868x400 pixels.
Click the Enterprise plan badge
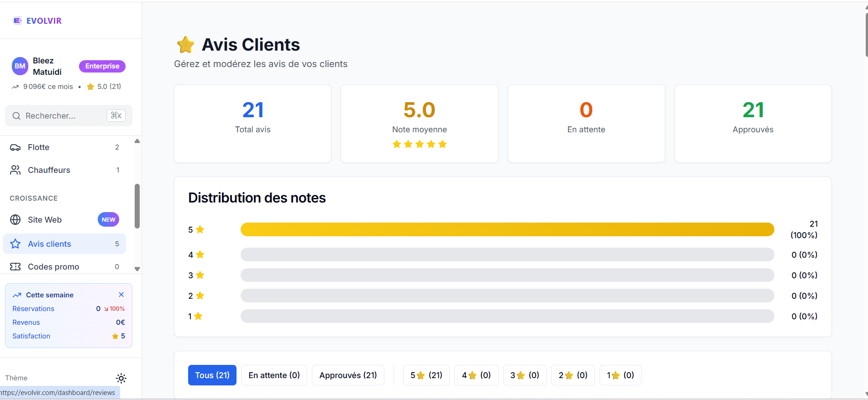click(x=102, y=66)
